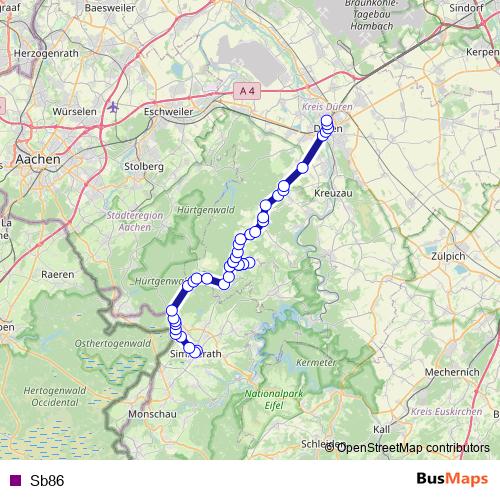Click the A 4 motorway shield
Screen dimensions: 500x500
(x=247, y=91)
